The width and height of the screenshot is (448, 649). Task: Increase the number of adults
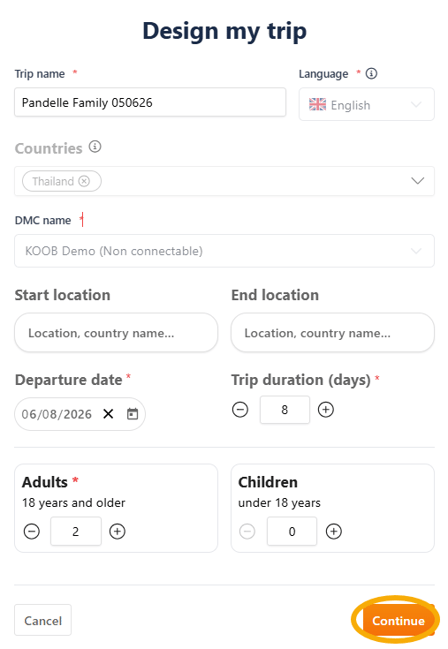click(x=117, y=531)
